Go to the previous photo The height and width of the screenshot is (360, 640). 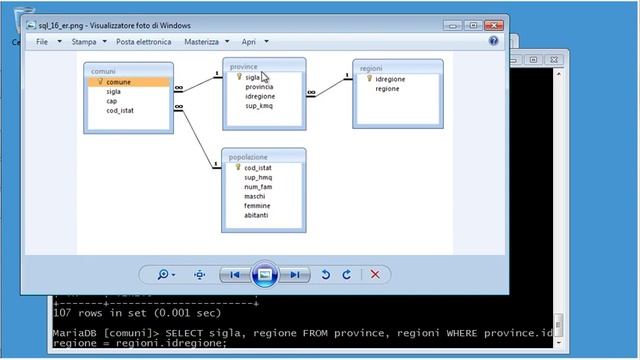[235, 275]
